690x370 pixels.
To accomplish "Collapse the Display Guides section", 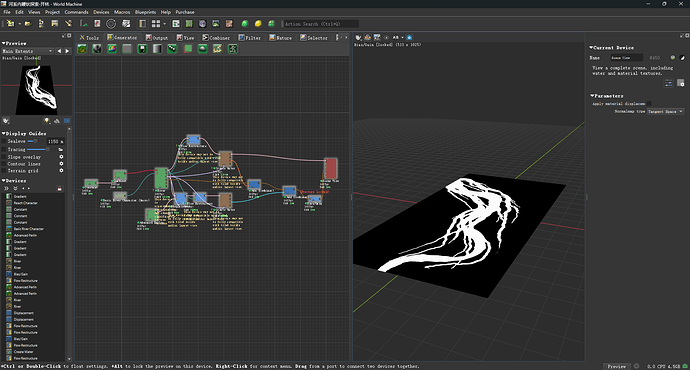I will coord(4,133).
